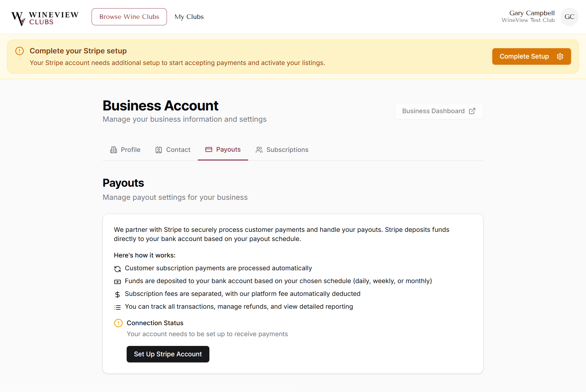Go to My Clubs
Screen dimensions: 586x392
tap(189, 17)
